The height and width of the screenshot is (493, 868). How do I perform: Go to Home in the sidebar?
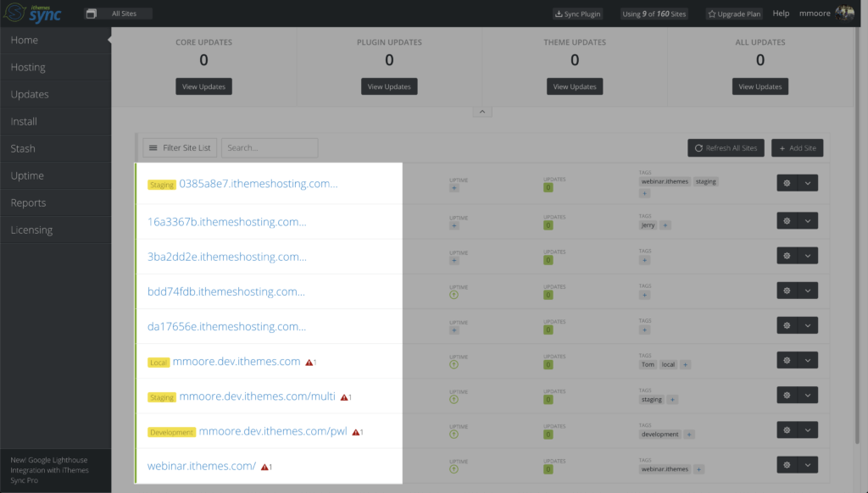coord(55,41)
